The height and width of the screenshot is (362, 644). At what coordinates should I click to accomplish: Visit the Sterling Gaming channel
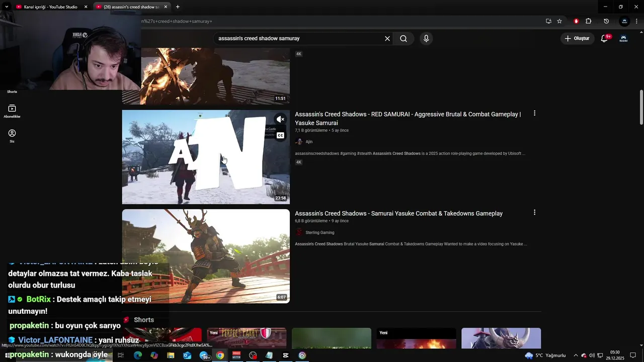[x=320, y=232]
